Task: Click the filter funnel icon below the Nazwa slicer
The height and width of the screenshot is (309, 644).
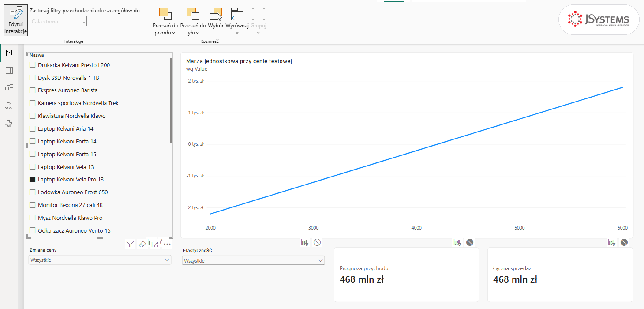Action: click(130, 244)
